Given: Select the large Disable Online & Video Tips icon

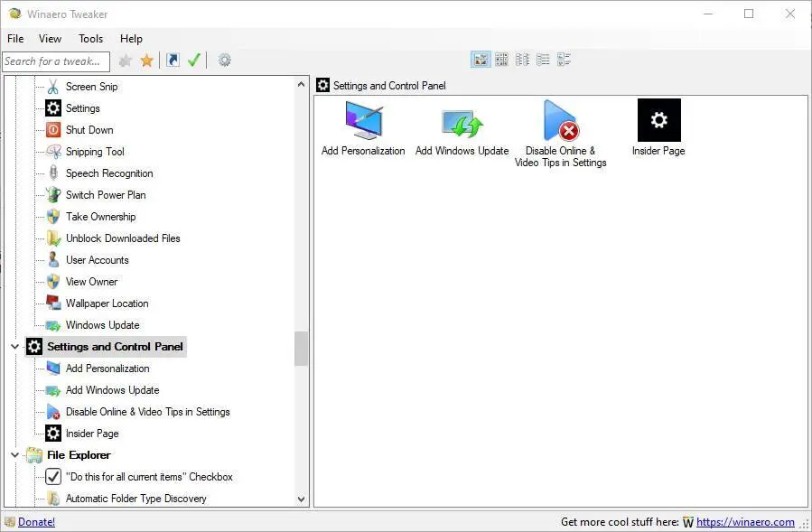Looking at the screenshot, I should (x=560, y=119).
